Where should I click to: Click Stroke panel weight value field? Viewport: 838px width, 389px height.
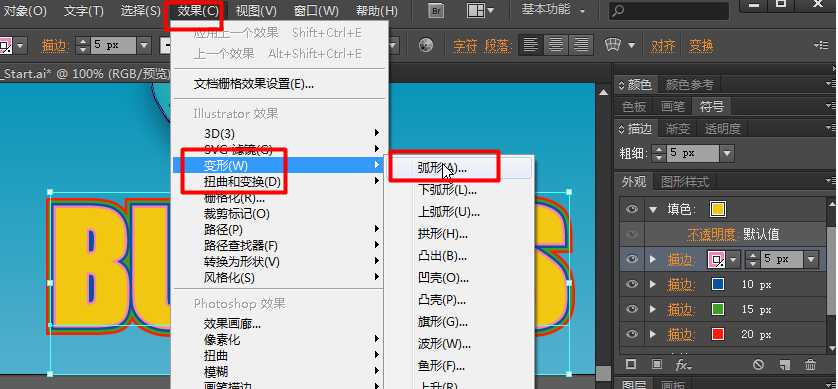pos(693,154)
